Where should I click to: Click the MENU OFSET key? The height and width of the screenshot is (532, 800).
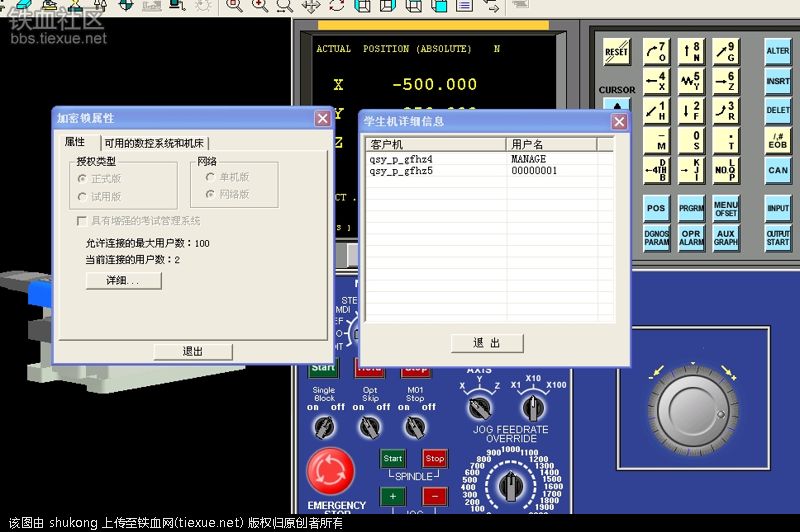pyautogui.click(x=725, y=208)
